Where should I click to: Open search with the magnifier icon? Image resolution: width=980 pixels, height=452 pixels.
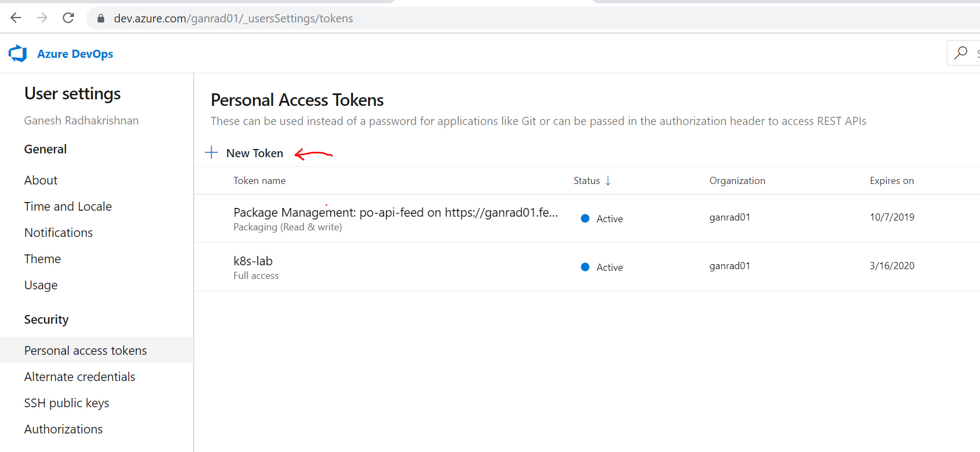pyautogui.click(x=961, y=53)
